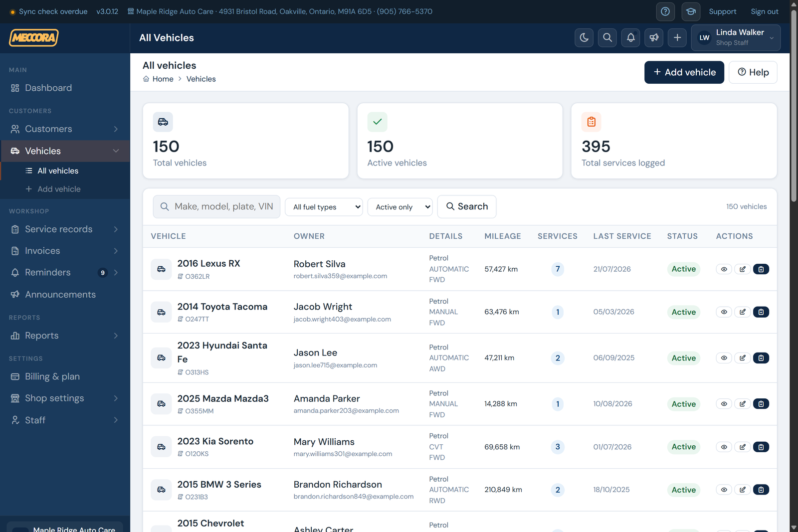This screenshot has width=798, height=532.
Task: Open the Support link in top bar
Action: (x=722, y=11)
